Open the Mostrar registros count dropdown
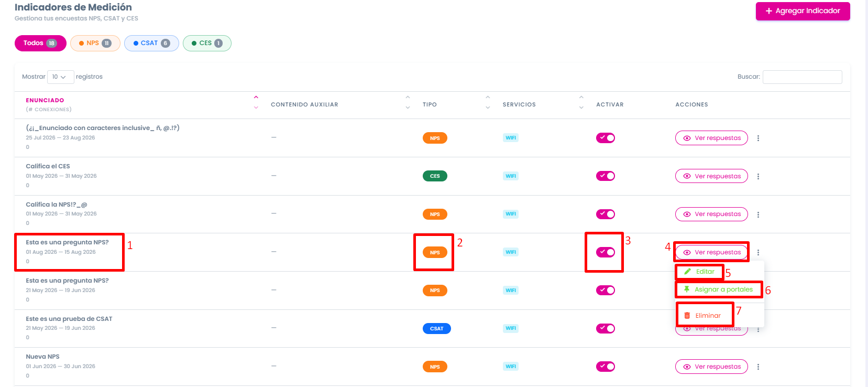 [60, 77]
